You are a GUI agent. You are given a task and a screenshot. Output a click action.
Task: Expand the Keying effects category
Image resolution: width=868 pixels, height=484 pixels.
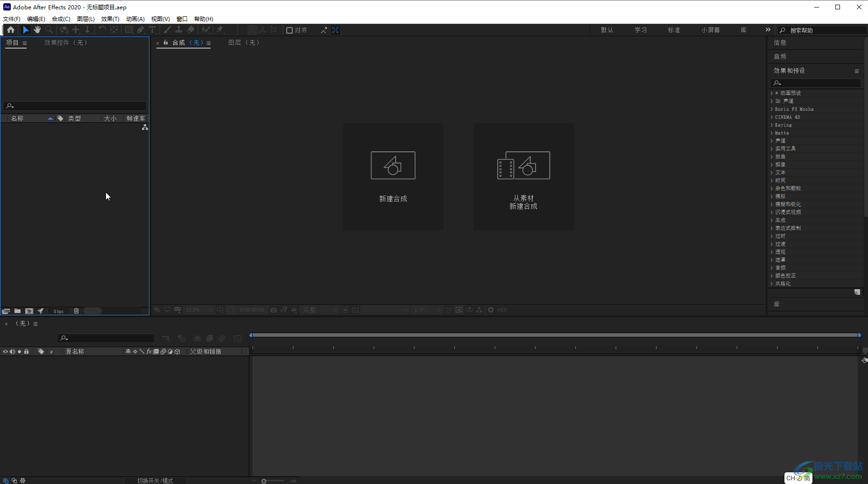click(771, 125)
